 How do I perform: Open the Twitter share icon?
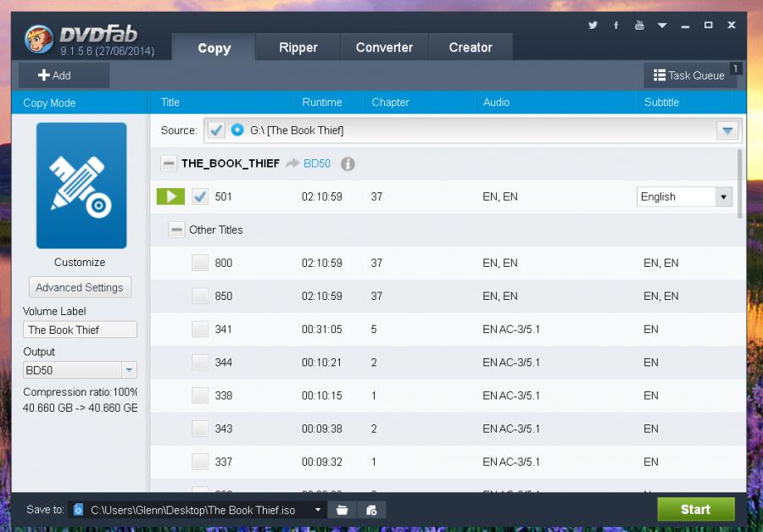(593, 25)
